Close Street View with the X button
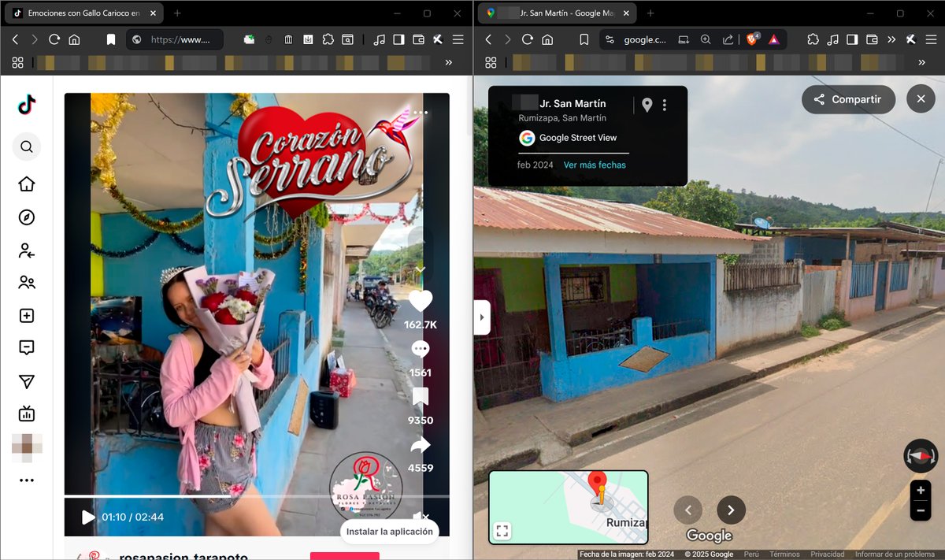The image size is (945, 560). [x=921, y=99]
